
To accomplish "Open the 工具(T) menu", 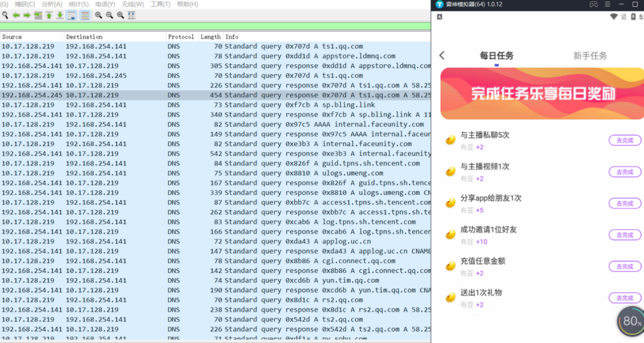I will [160, 4].
